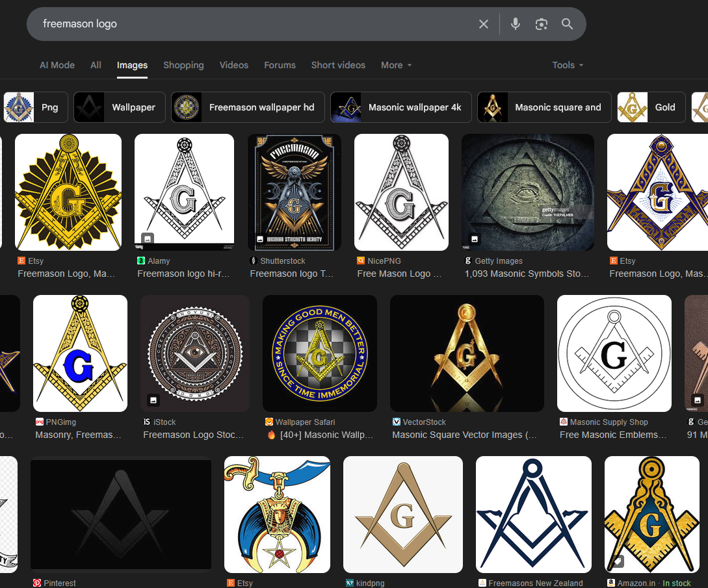
Task: Switch to AI Mode tab
Action: pyautogui.click(x=57, y=65)
